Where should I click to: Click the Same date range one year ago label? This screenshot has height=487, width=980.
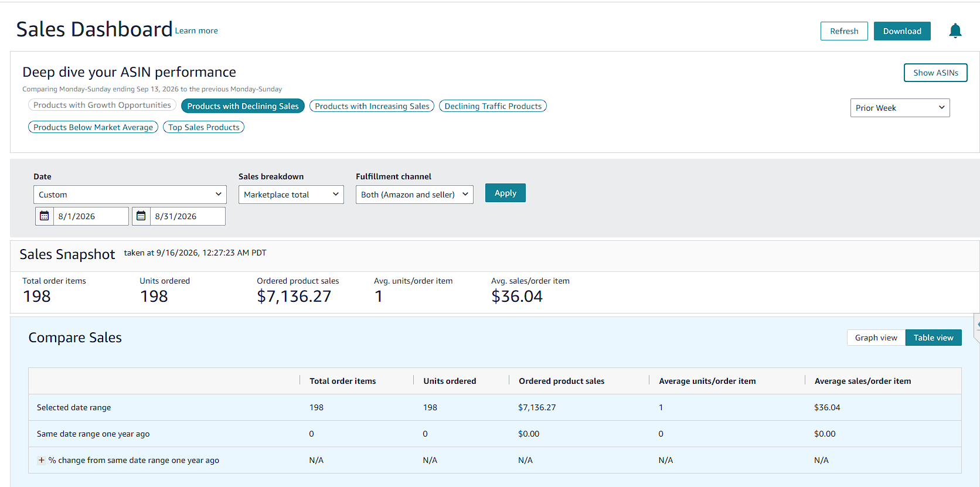pyautogui.click(x=93, y=434)
